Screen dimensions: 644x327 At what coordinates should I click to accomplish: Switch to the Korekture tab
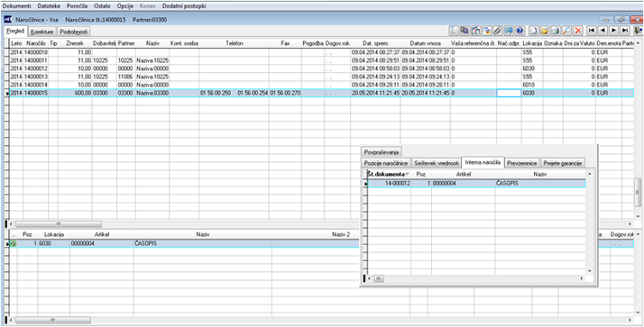(42, 32)
